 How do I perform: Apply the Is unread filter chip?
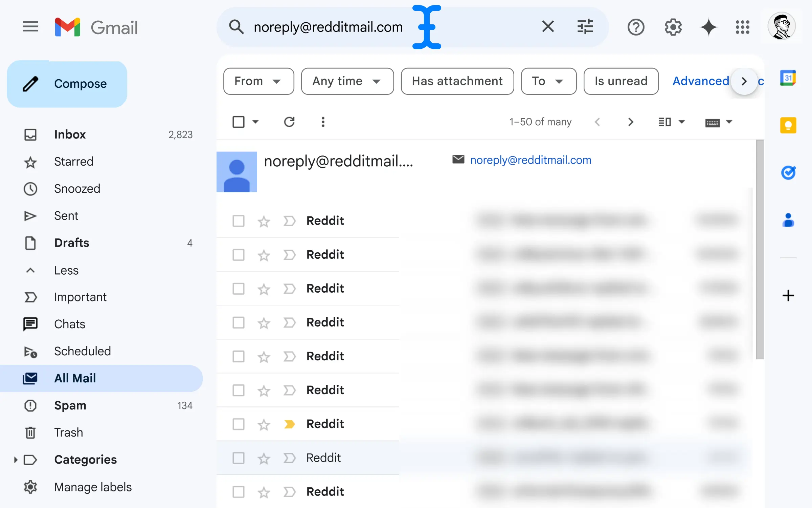coord(621,81)
